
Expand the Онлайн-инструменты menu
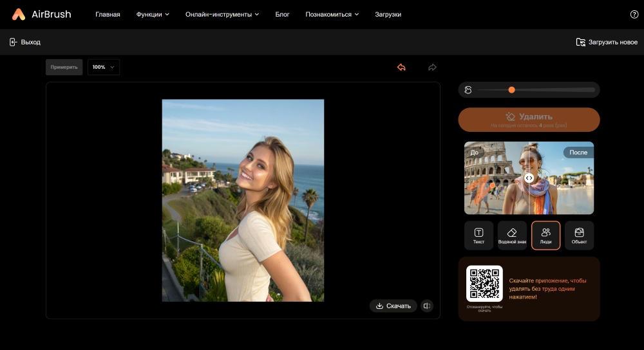coord(222,14)
